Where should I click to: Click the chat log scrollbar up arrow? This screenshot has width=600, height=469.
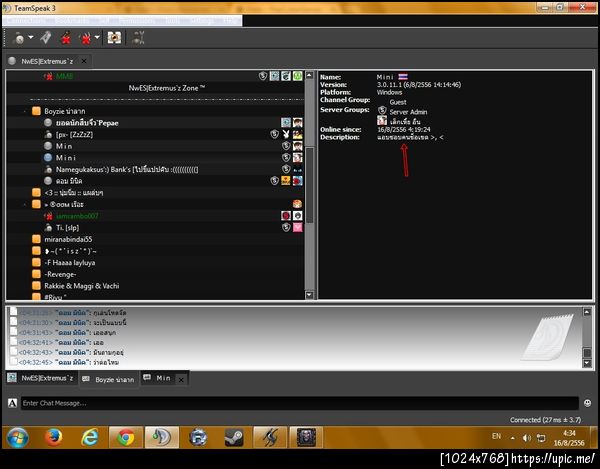coord(587,312)
